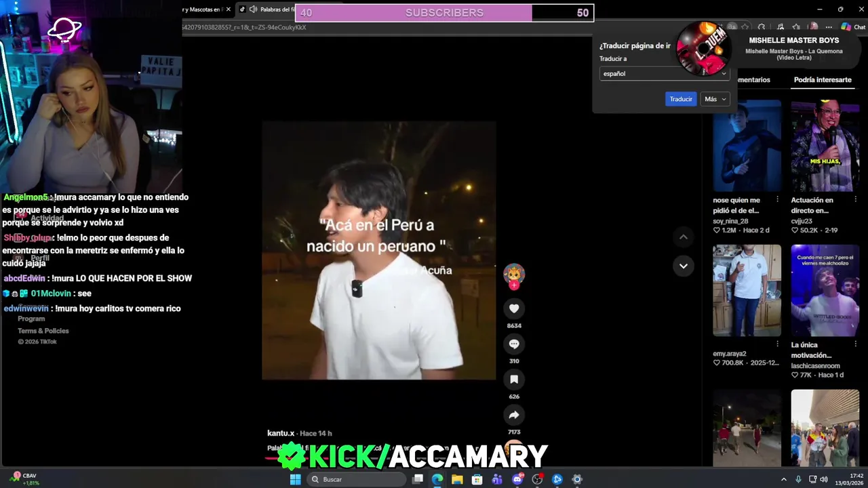Select the Podría interesarte tab
This screenshot has width=868, height=488.
point(823,80)
